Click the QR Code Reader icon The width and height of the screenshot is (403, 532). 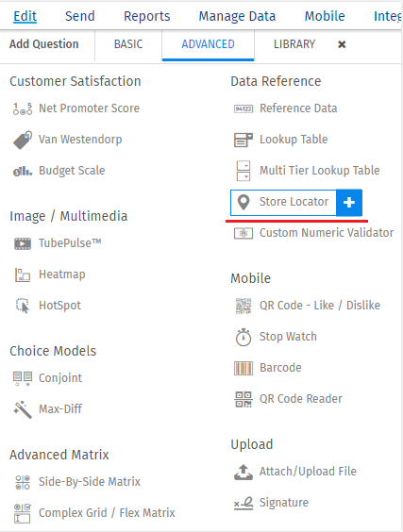pos(243,399)
